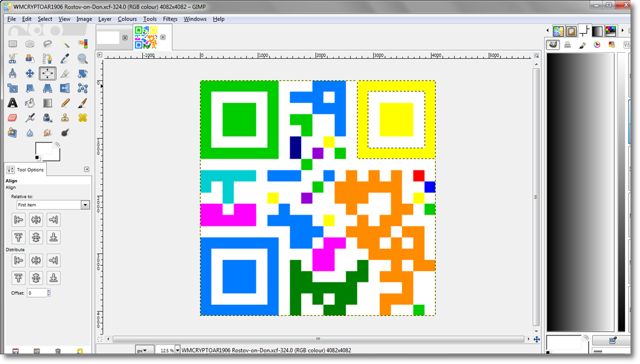Select the Pencil tool

coord(65,103)
